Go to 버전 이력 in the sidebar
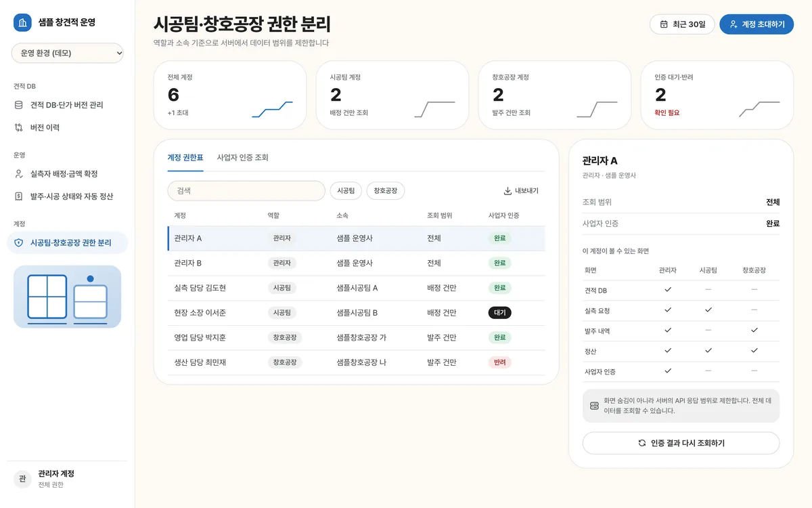Image resolution: width=812 pixels, height=508 pixels. [67, 127]
